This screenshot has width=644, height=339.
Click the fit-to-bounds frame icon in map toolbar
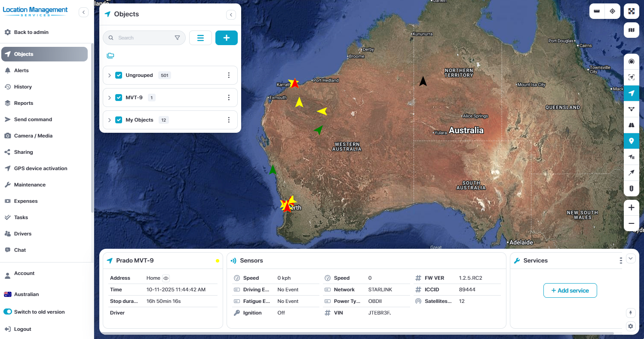[631, 77]
